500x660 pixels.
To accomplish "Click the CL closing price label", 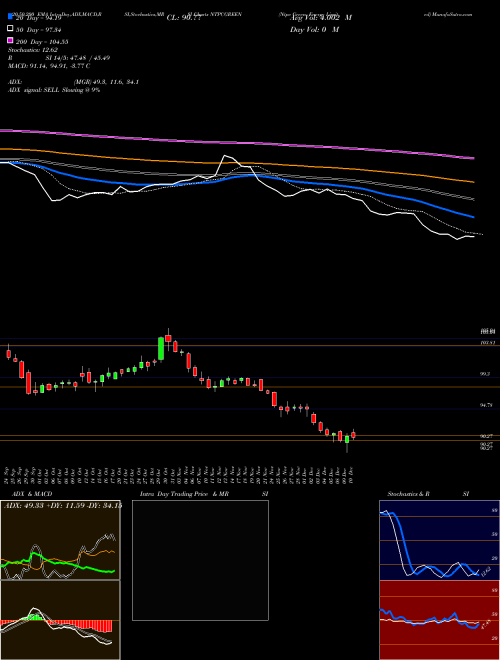I will tap(186, 18).
